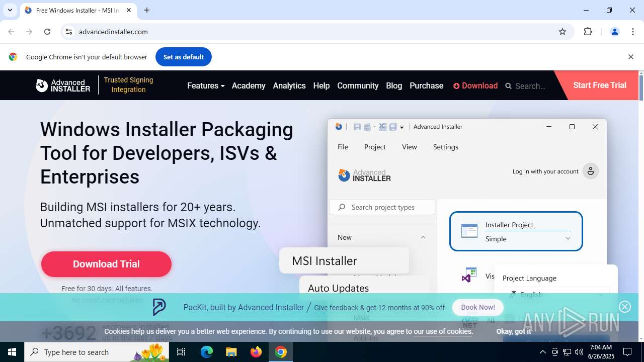Open Purchase page
The width and height of the screenshot is (644, 362).
[427, 86]
